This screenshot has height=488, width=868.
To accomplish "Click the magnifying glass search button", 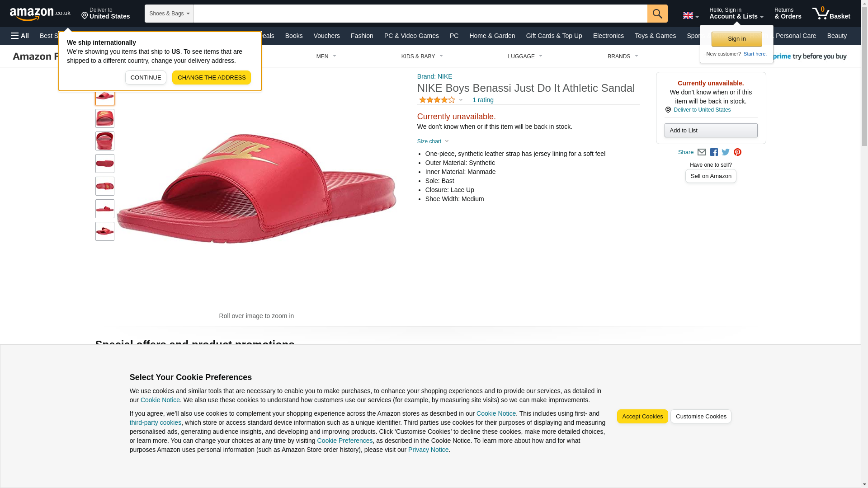I will [657, 14].
